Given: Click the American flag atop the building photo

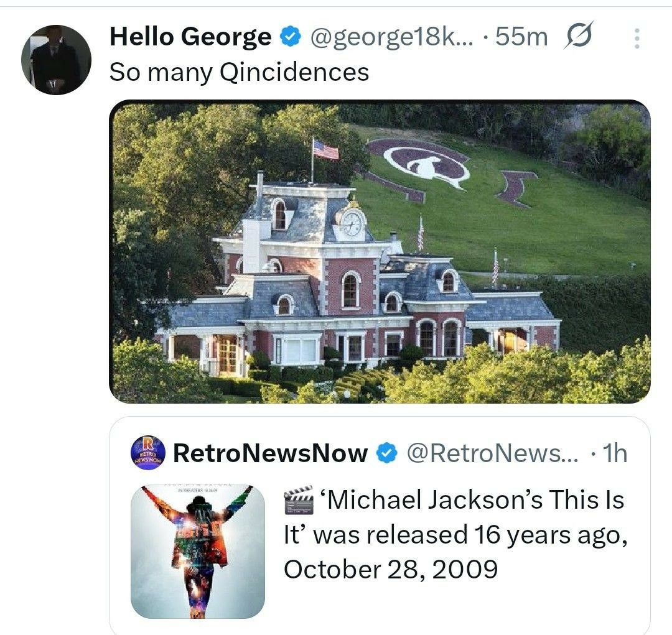Looking at the screenshot, I should [326, 150].
